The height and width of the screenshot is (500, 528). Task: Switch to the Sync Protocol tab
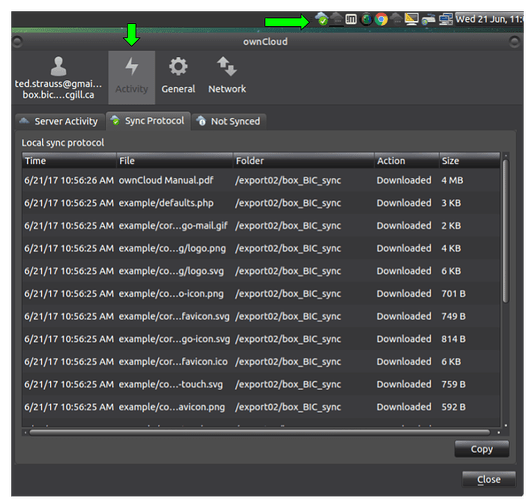point(148,121)
